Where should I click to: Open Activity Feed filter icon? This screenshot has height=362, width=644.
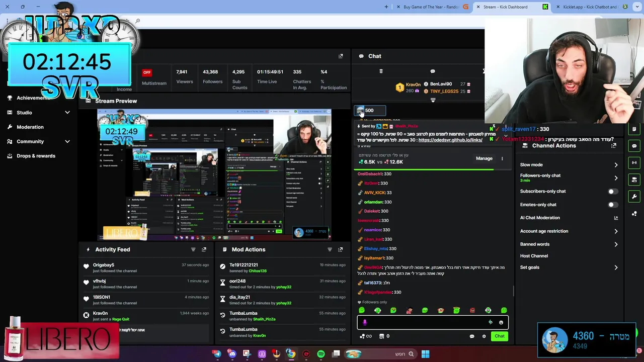coord(193,249)
